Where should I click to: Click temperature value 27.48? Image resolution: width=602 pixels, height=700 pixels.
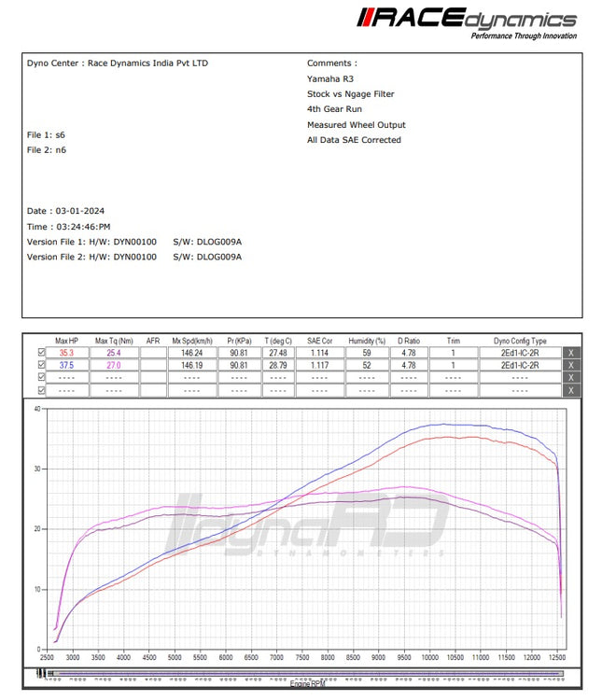(278, 353)
